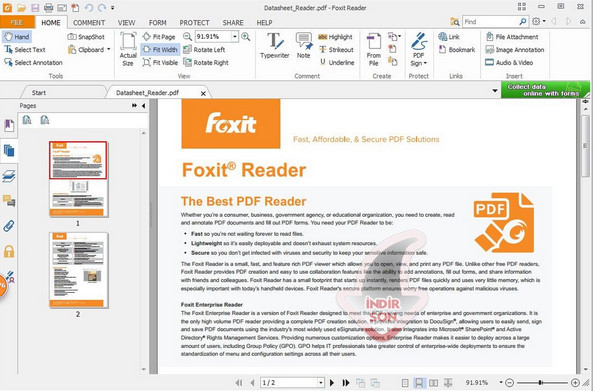Click the Highlight tool
This screenshot has height=391, width=593.
(x=335, y=37)
